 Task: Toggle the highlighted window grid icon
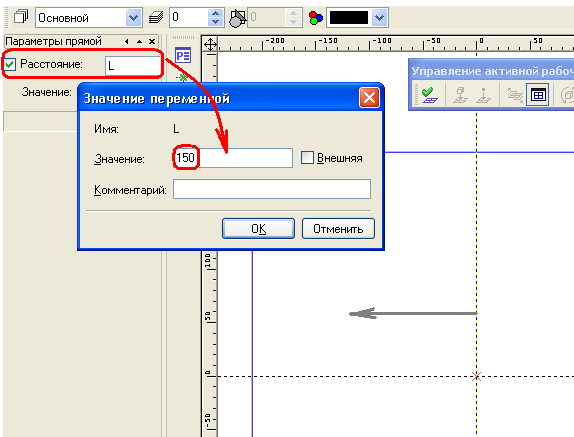pos(538,95)
